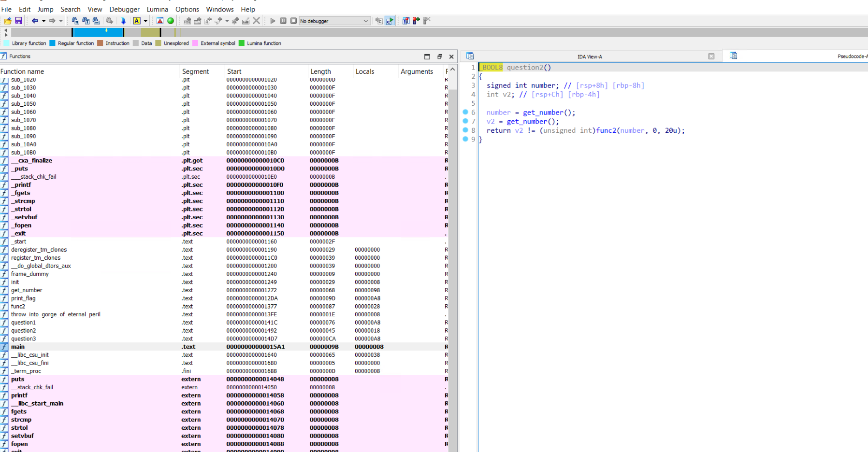Click the yellow A text-style icon
Screen dimensions: 868x452
coord(137,21)
